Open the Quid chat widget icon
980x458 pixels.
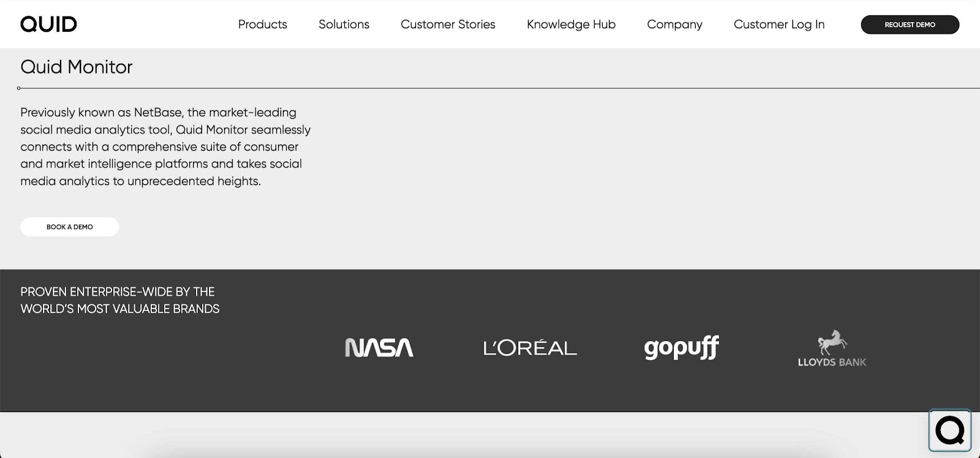point(950,430)
